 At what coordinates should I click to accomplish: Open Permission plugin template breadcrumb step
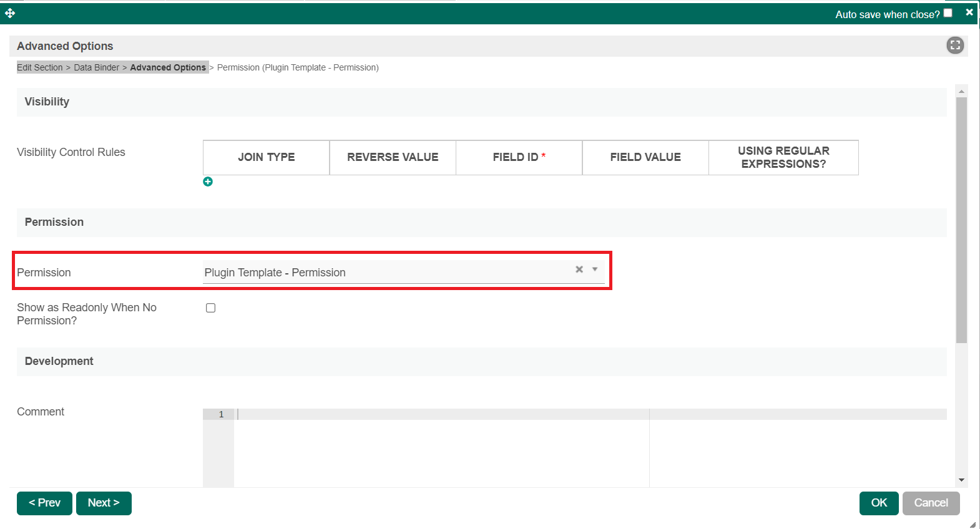tap(298, 67)
